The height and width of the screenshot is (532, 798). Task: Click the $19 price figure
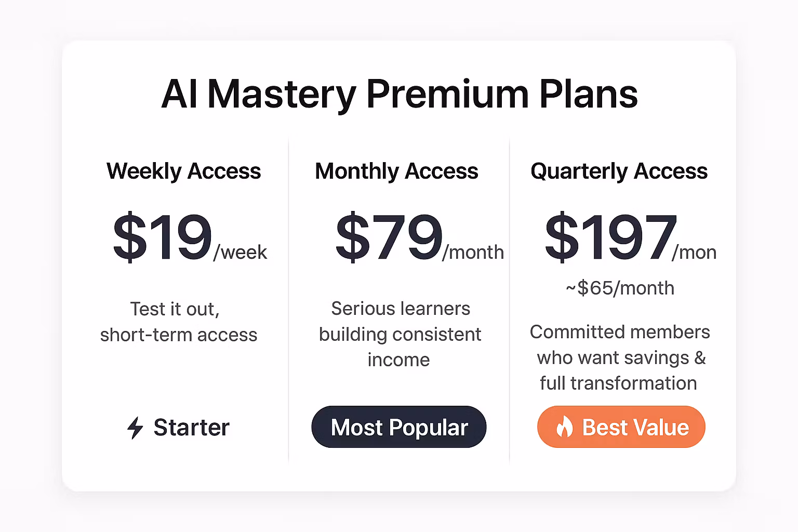coord(162,237)
